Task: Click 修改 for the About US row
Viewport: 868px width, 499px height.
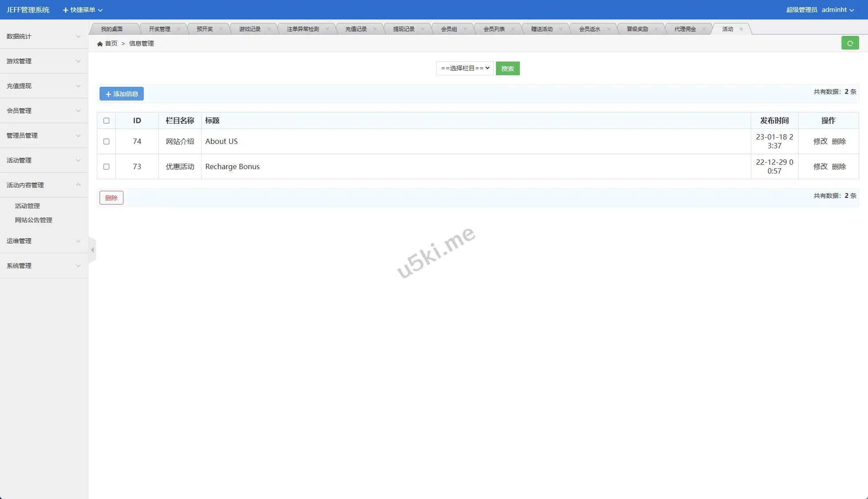Action: 820,141
